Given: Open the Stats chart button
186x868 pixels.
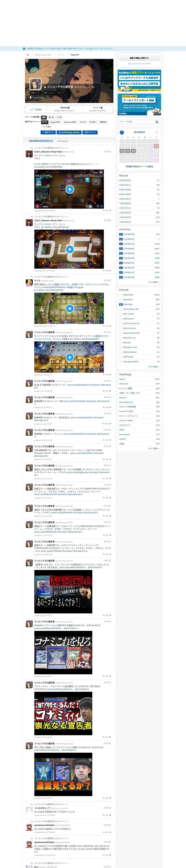Looking at the screenshot, I should click(36, 109).
